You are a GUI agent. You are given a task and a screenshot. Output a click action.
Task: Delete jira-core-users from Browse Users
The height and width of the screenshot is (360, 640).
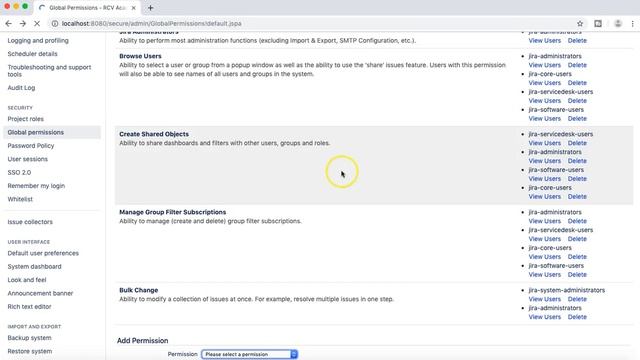(577, 83)
